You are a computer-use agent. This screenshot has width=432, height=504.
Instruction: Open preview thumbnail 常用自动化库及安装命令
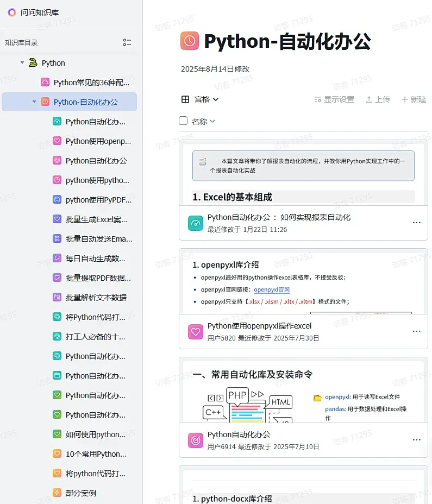(x=303, y=390)
